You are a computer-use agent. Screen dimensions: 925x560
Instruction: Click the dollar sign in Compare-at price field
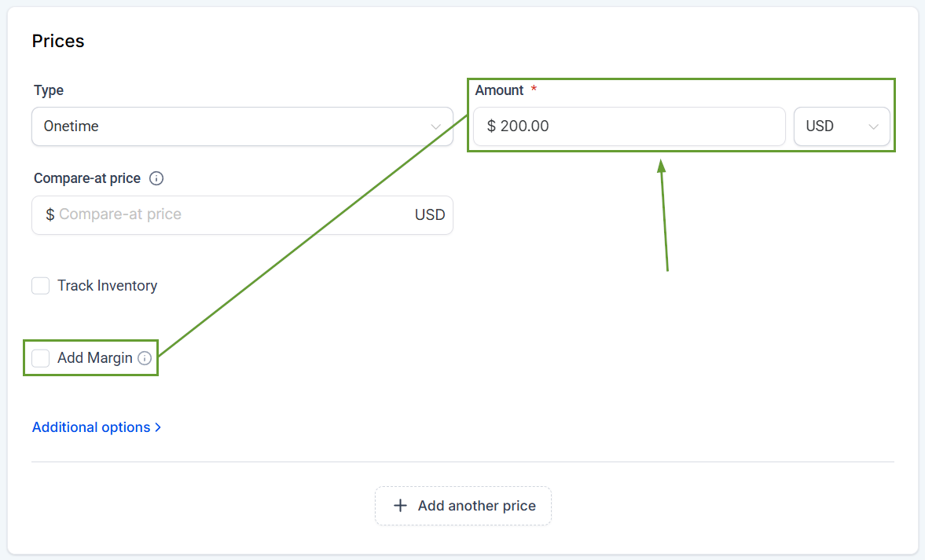50,214
